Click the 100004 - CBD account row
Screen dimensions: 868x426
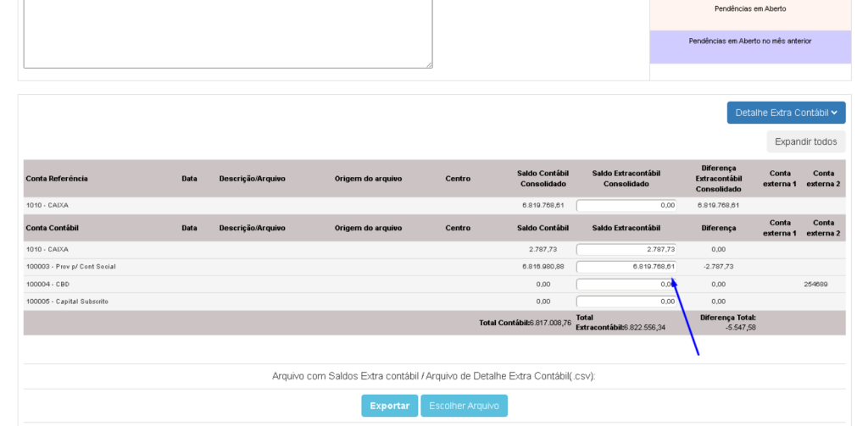(x=47, y=285)
